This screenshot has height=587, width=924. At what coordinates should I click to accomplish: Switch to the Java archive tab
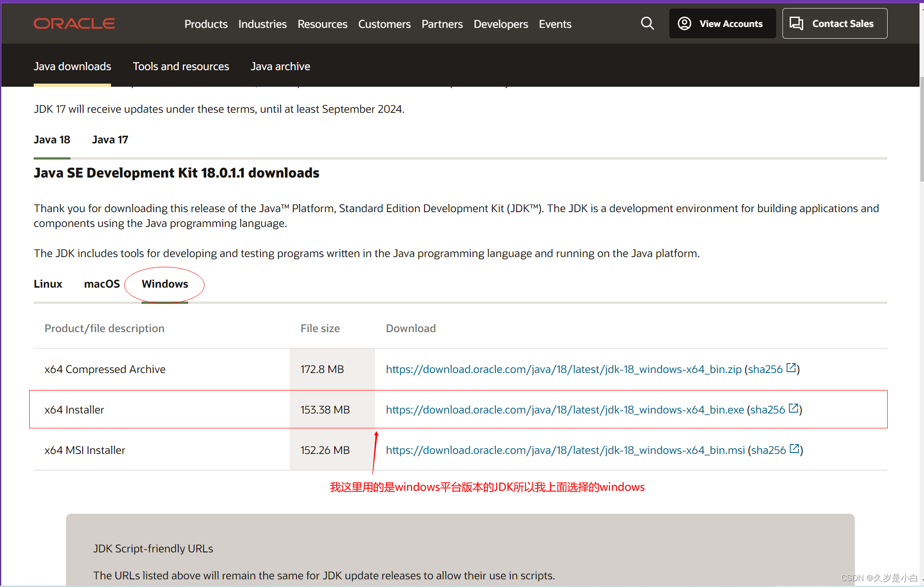click(x=280, y=66)
